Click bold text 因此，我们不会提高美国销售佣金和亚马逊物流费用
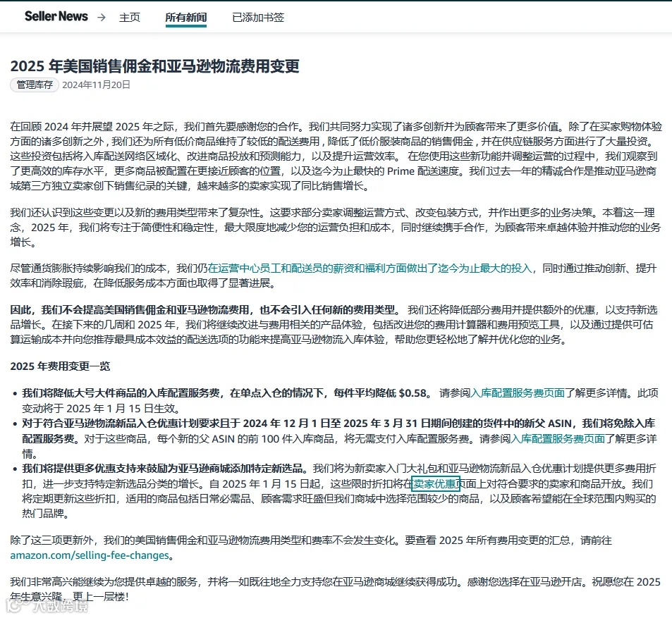Screen dimensions: 672x618 pos(130,309)
